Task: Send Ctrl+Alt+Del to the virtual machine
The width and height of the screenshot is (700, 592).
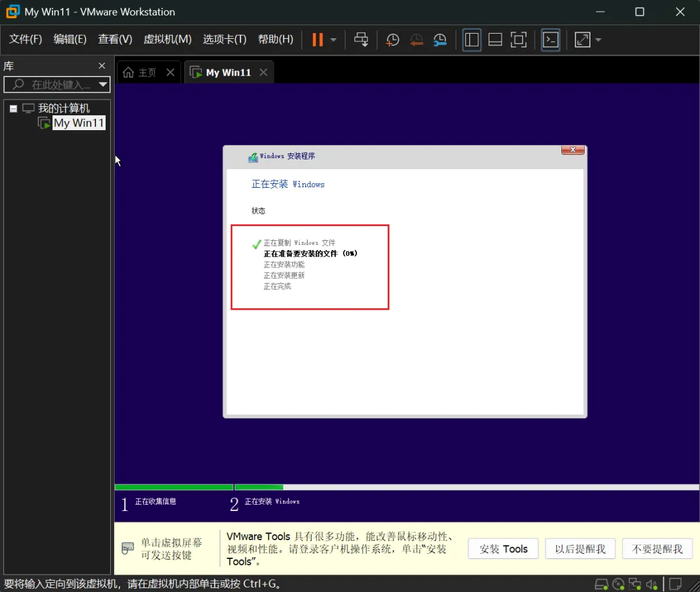Action: [x=361, y=40]
